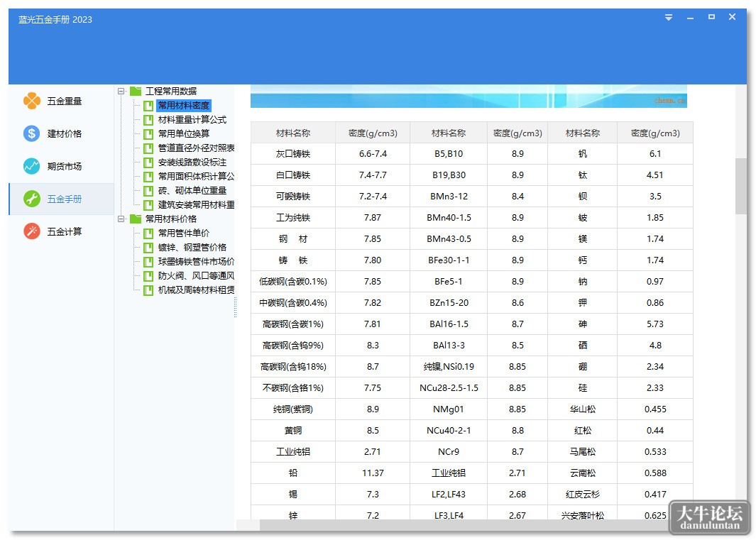This screenshot has height=540, width=756.
Task: Select the BMn3-12 table cell
Action: pyautogui.click(x=449, y=197)
